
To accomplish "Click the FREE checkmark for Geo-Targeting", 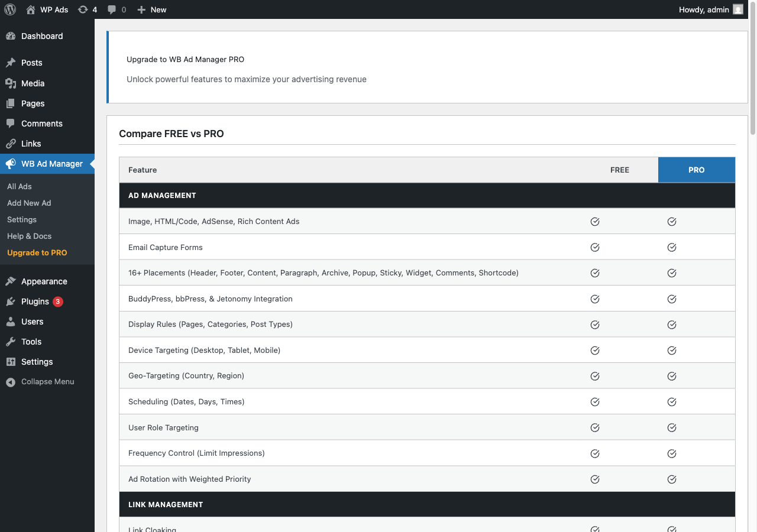I will [595, 375].
